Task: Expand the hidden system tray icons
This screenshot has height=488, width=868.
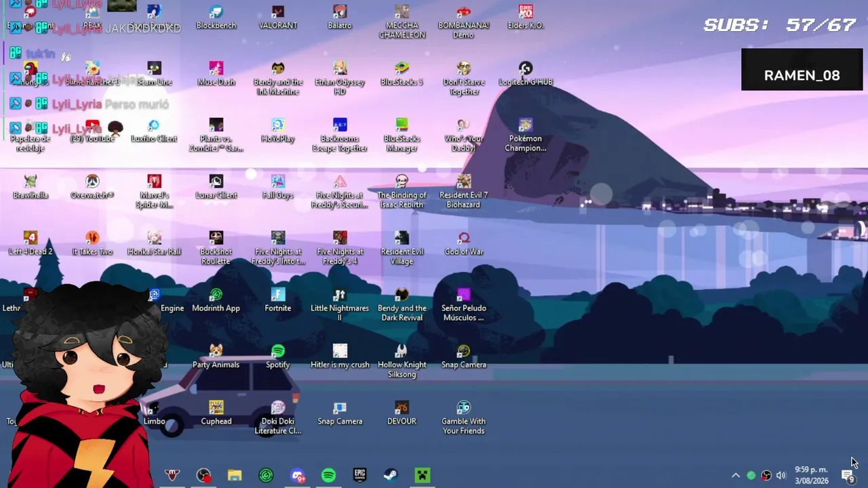Action: coord(736,475)
